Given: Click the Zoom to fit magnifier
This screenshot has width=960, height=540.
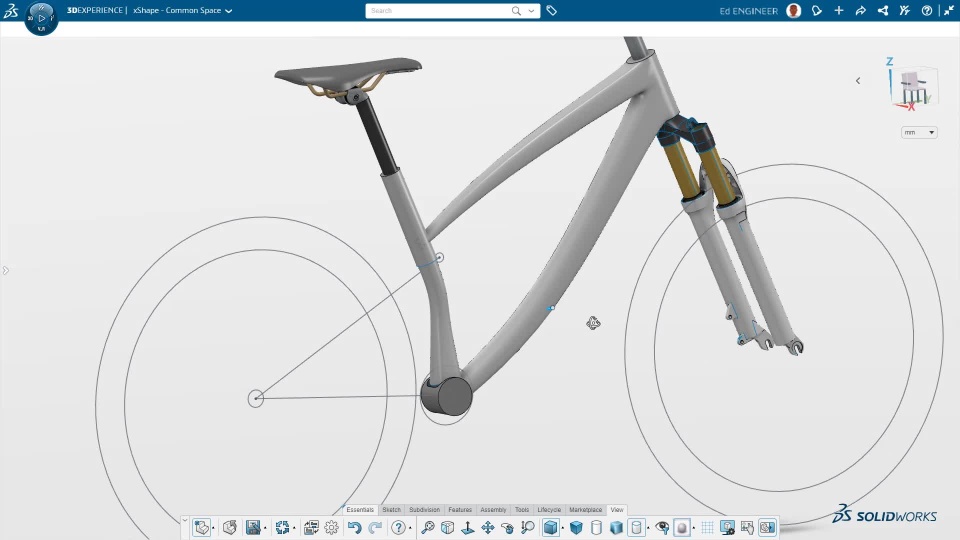Looking at the screenshot, I should pyautogui.click(x=427, y=527).
